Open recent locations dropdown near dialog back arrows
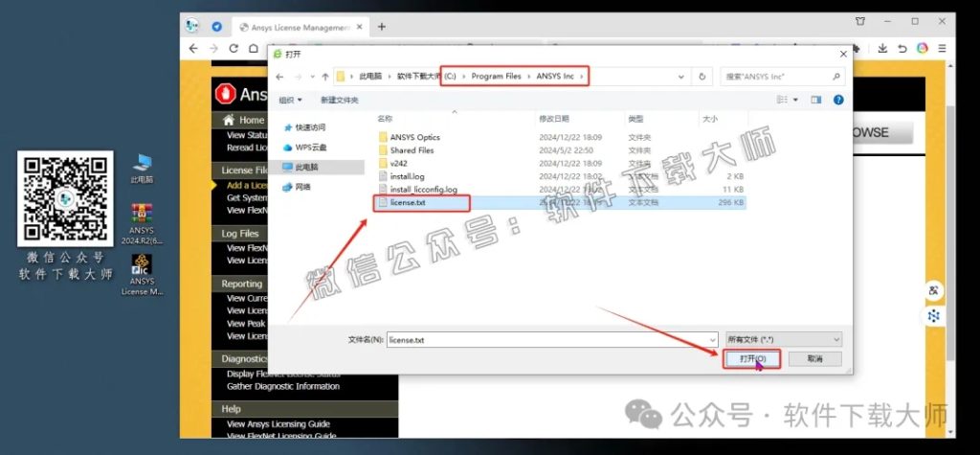The image size is (980, 455). pyautogui.click(x=311, y=77)
